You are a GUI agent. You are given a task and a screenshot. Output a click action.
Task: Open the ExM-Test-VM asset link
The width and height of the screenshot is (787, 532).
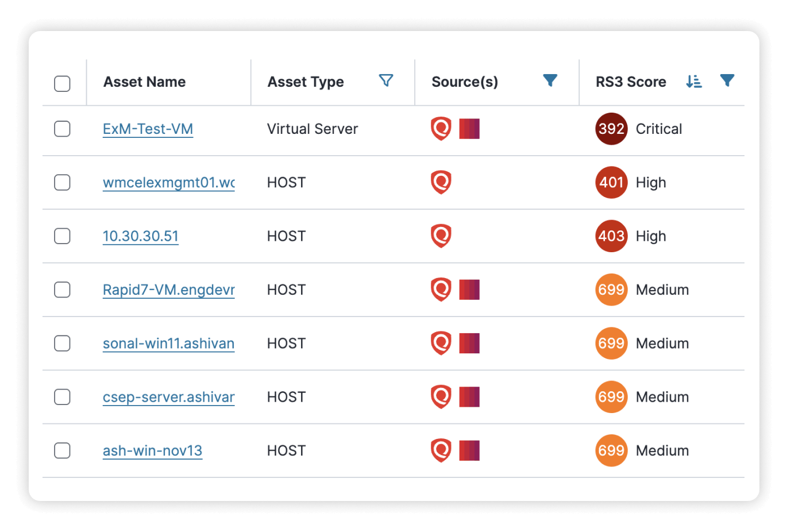point(148,129)
